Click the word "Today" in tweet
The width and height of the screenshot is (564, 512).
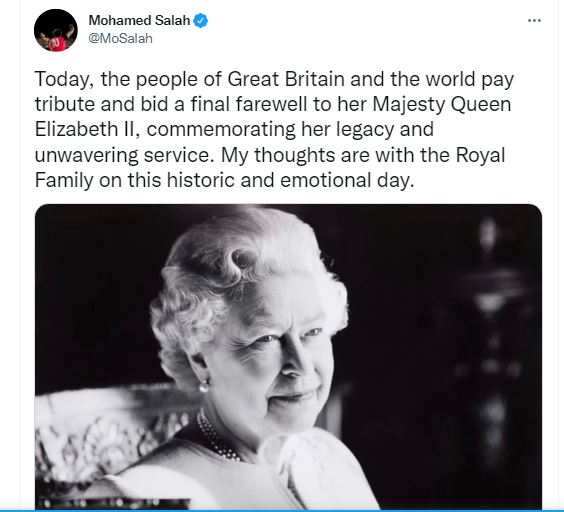click(62, 80)
